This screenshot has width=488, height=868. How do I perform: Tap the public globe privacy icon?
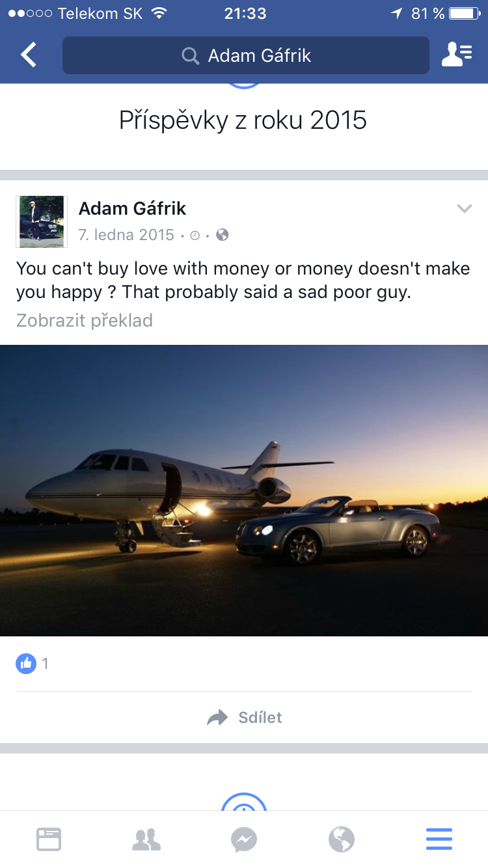[x=223, y=235]
